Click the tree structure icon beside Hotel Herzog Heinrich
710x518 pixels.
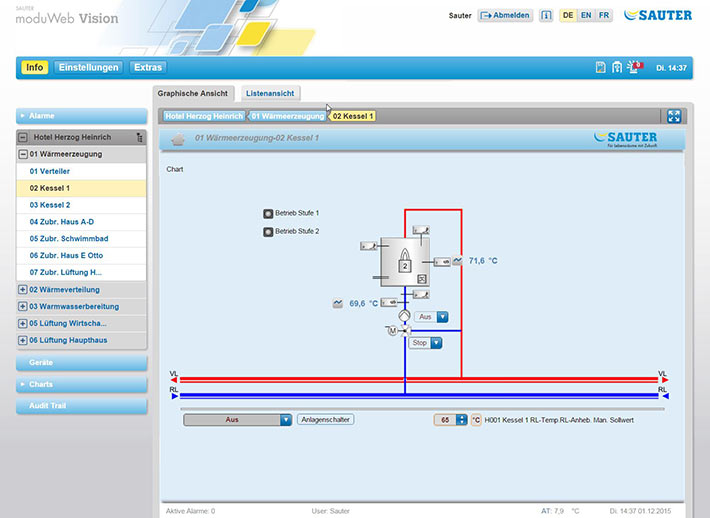point(139,137)
